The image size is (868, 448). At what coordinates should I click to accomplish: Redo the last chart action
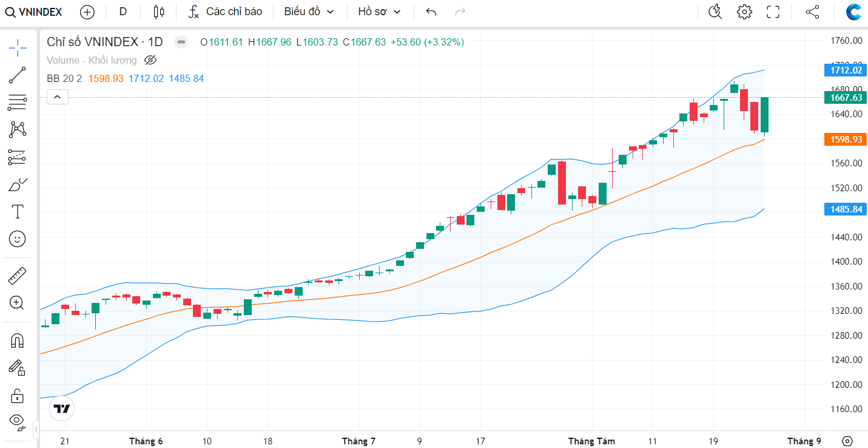click(460, 12)
